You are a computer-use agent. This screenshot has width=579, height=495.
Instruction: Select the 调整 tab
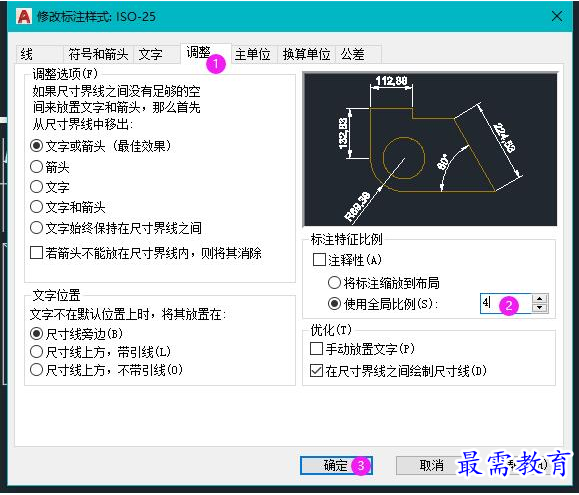[x=205, y=53]
